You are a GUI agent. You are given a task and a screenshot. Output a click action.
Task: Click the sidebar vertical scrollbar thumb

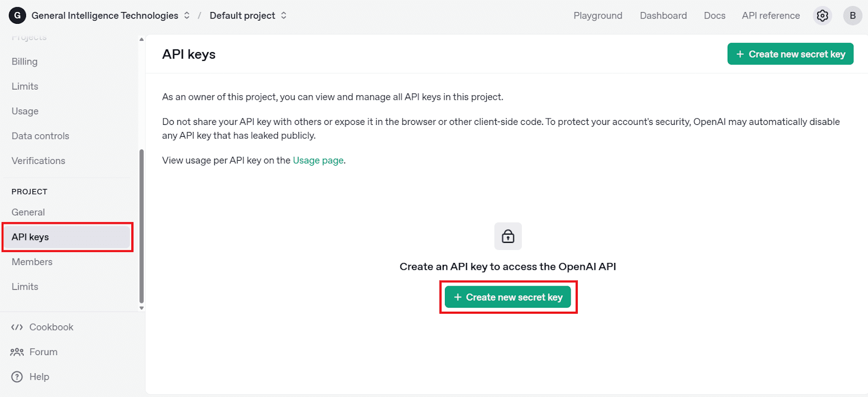pyautogui.click(x=142, y=225)
